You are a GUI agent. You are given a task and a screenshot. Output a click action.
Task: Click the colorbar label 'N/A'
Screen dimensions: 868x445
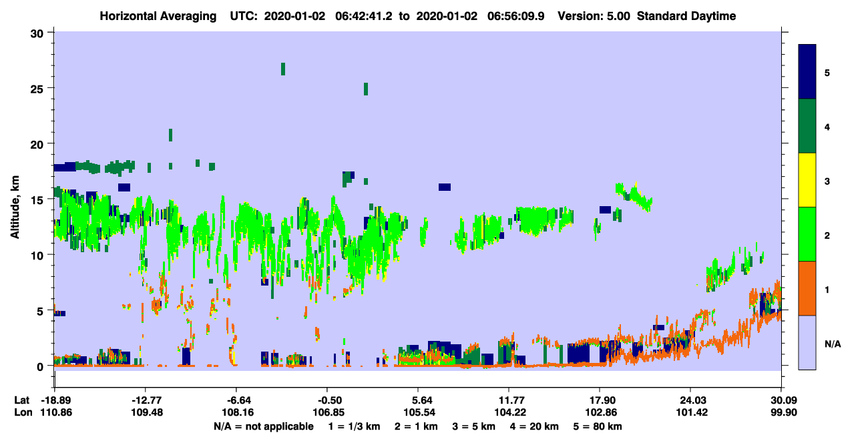tap(832, 343)
